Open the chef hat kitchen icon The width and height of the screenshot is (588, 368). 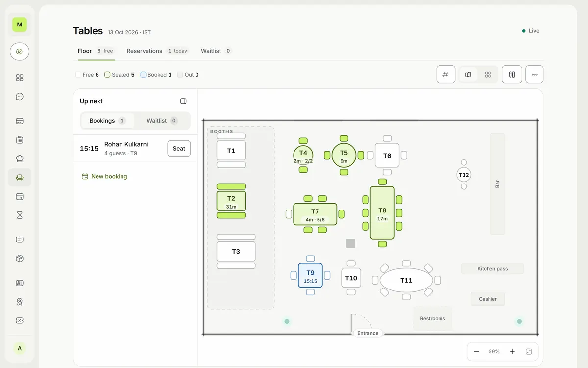click(20, 158)
